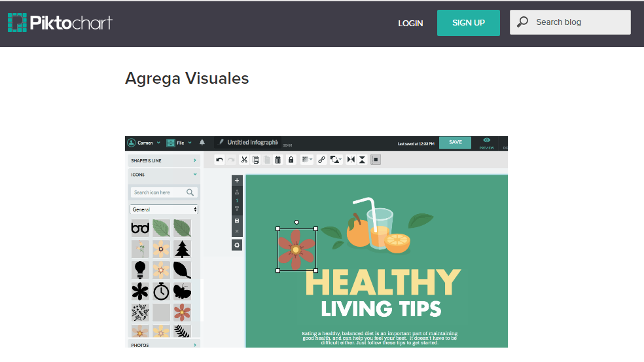Click the rotate handle above the flower

[296, 223]
